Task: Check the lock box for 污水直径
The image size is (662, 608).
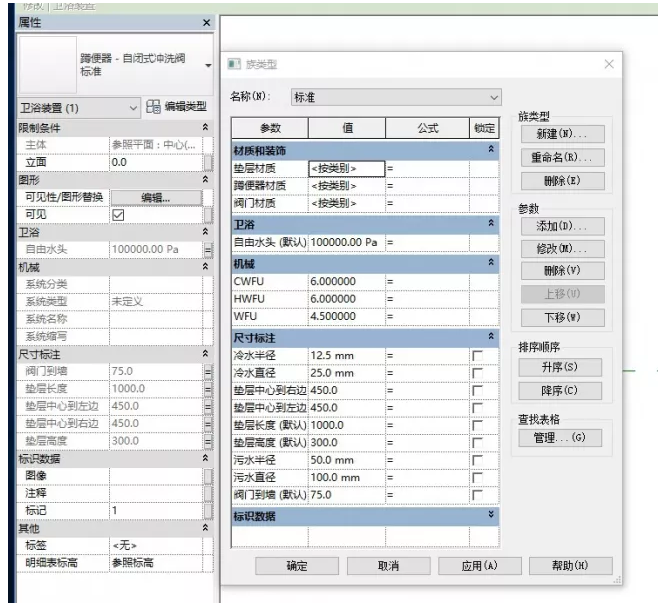Action: (x=477, y=477)
